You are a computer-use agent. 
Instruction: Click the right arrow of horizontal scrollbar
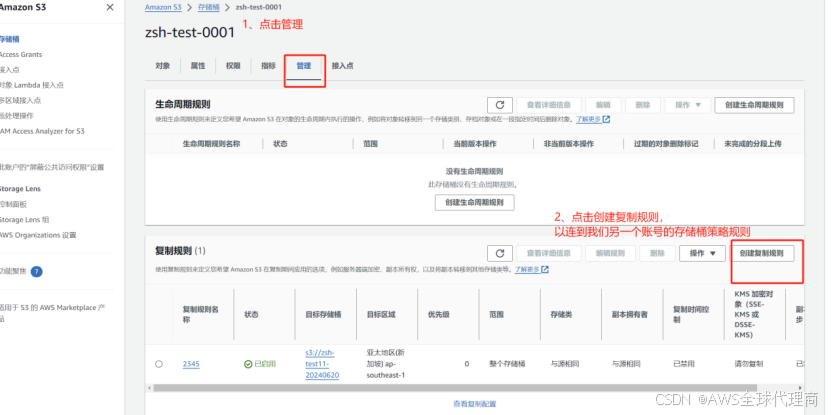pos(800,388)
